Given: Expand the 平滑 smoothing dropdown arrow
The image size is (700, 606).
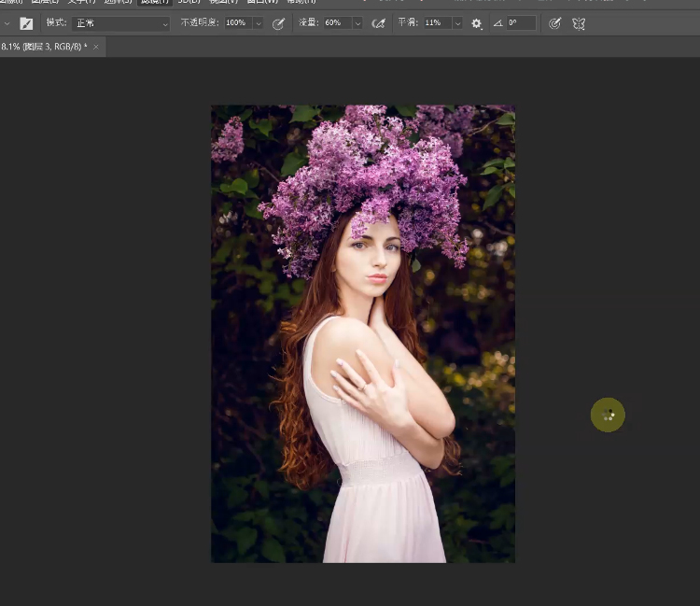Looking at the screenshot, I should 457,23.
